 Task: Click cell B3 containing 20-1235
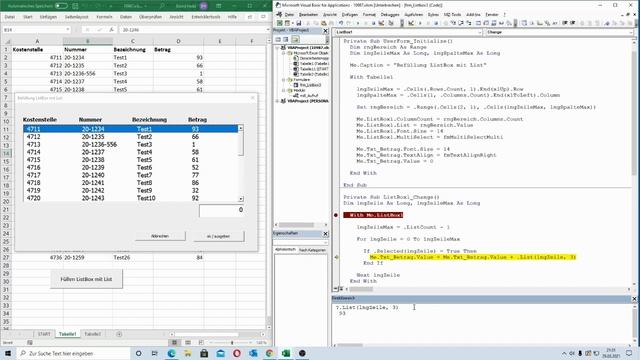[x=88, y=65]
